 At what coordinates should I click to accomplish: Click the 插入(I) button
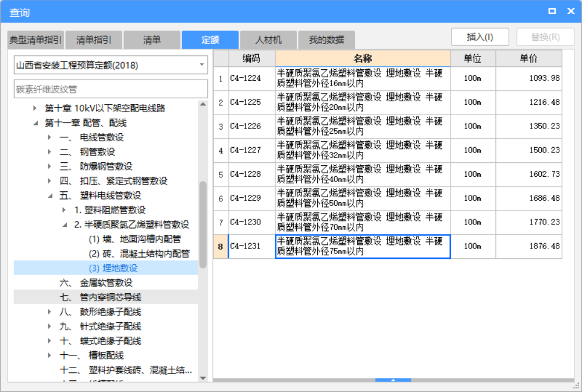(480, 36)
